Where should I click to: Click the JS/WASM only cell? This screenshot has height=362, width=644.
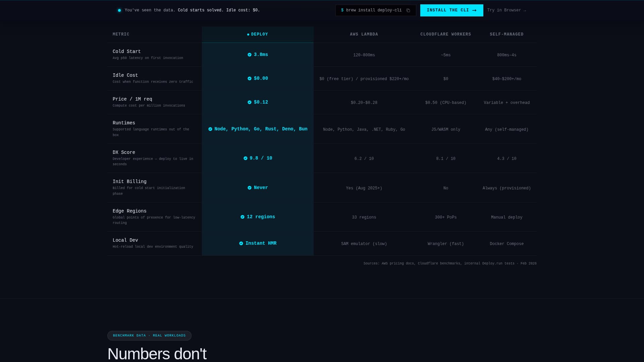pyautogui.click(x=446, y=130)
